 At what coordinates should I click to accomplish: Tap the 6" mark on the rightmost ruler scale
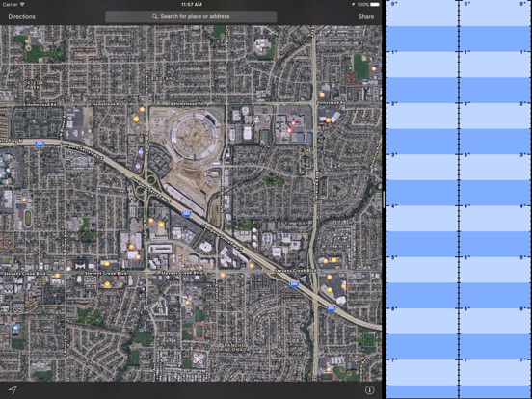[x=522, y=309]
